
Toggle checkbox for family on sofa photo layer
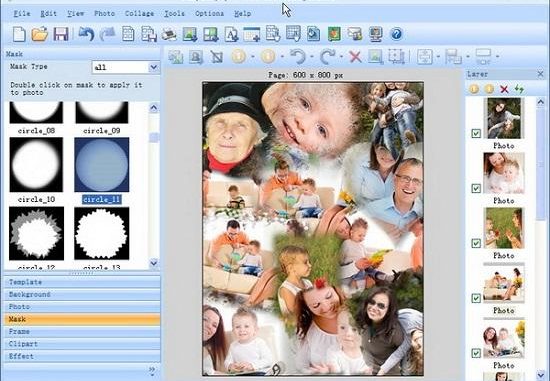pyautogui.click(x=476, y=298)
